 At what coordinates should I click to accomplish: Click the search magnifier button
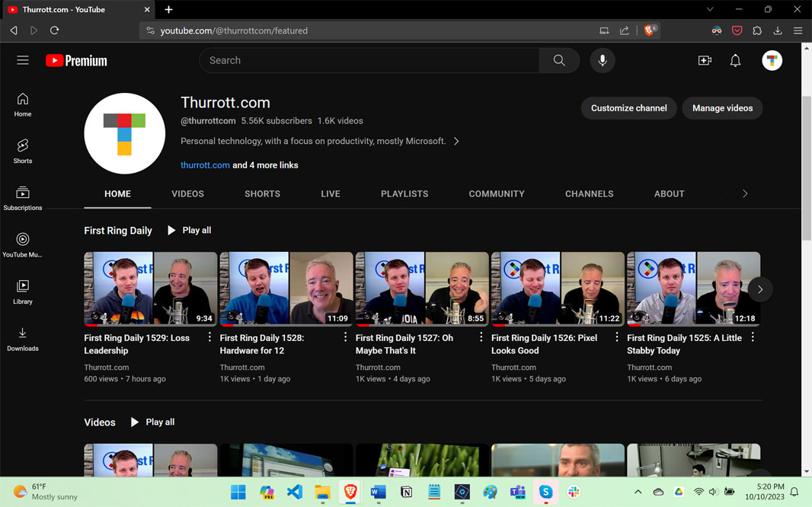pyautogui.click(x=559, y=60)
